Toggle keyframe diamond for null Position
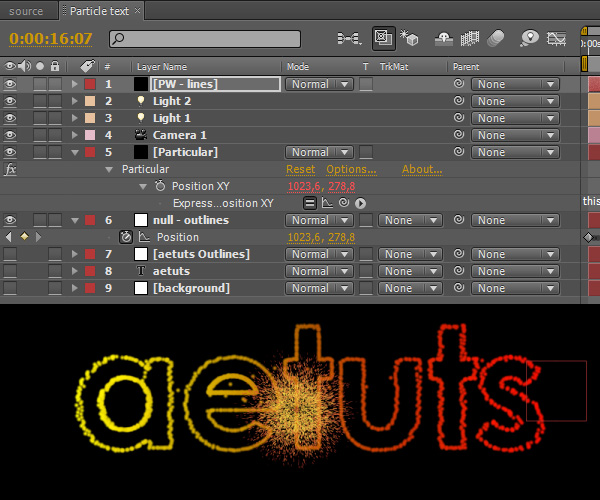Screen dimensions: 600x500 (24, 237)
